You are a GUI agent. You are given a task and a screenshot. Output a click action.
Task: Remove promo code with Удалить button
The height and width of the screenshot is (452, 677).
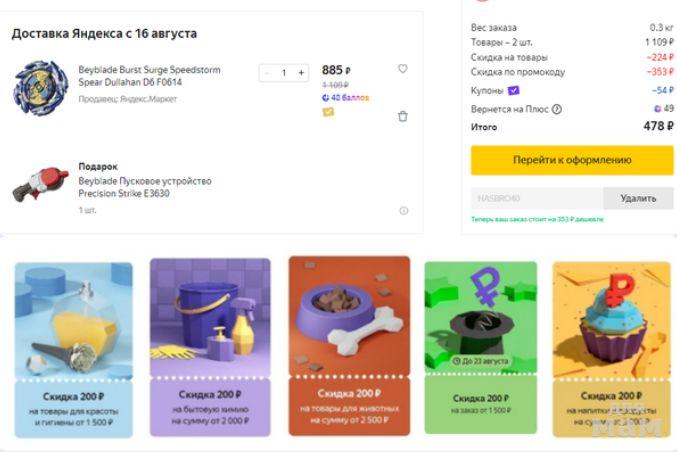638,198
